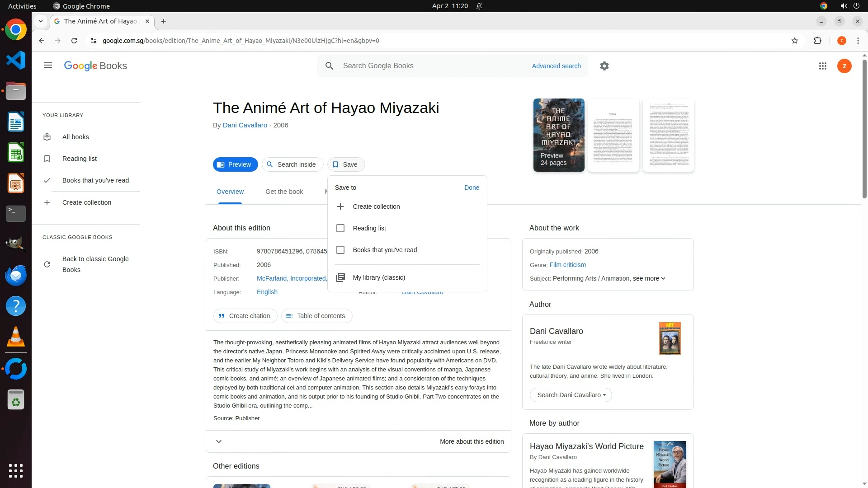The image size is (868, 488).
Task: Switch to the Get the book tab
Action: point(284,192)
